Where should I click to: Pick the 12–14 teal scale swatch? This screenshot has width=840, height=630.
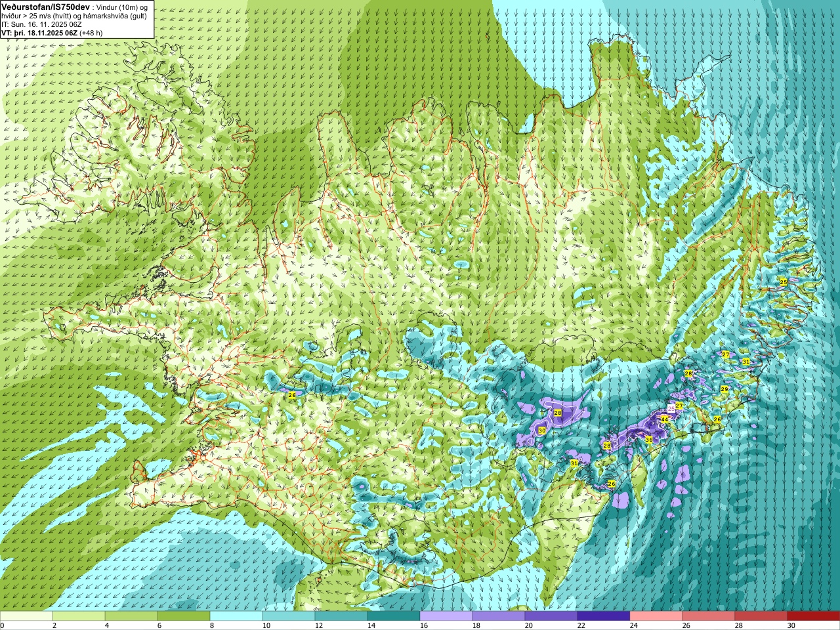click(341, 616)
